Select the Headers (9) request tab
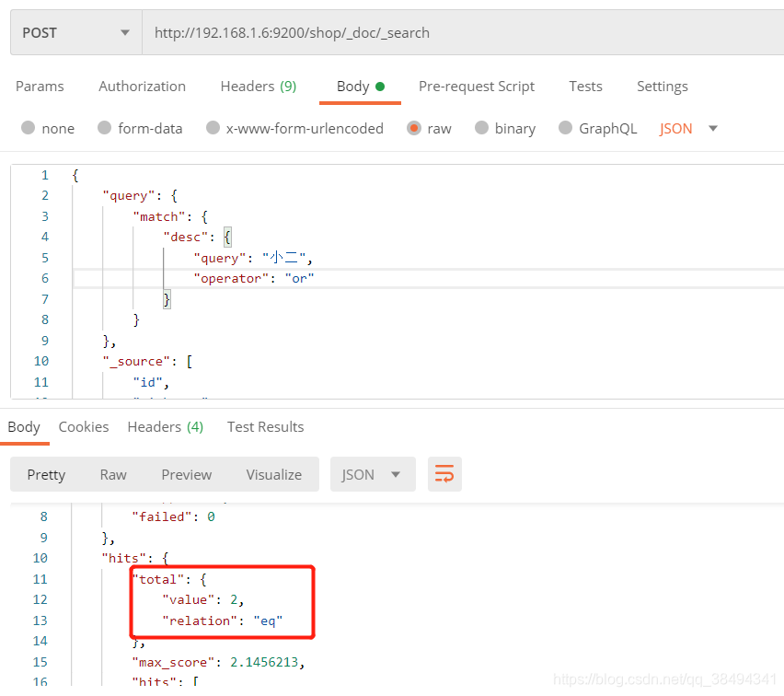This screenshot has width=784, height=696. pyautogui.click(x=258, y=87)
